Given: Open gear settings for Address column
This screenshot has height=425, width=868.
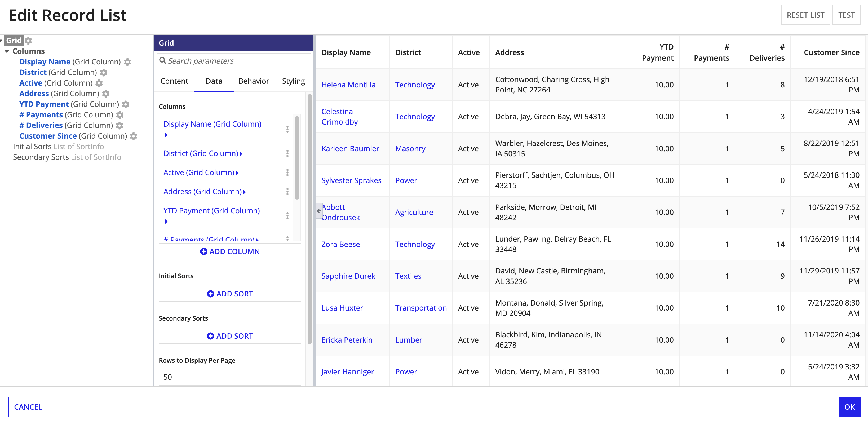Looking at the screenshot, I should [x=106, y=94].
